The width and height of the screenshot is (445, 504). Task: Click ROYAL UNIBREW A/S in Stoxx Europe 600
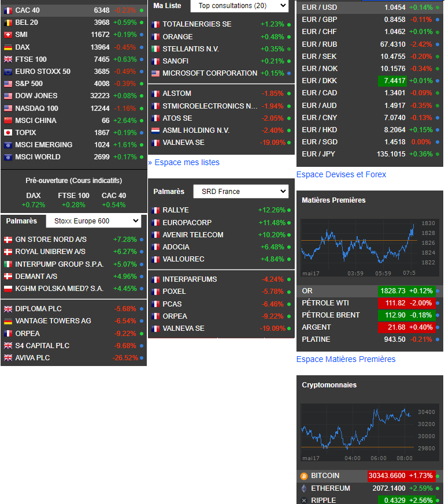tap(50, 252)
